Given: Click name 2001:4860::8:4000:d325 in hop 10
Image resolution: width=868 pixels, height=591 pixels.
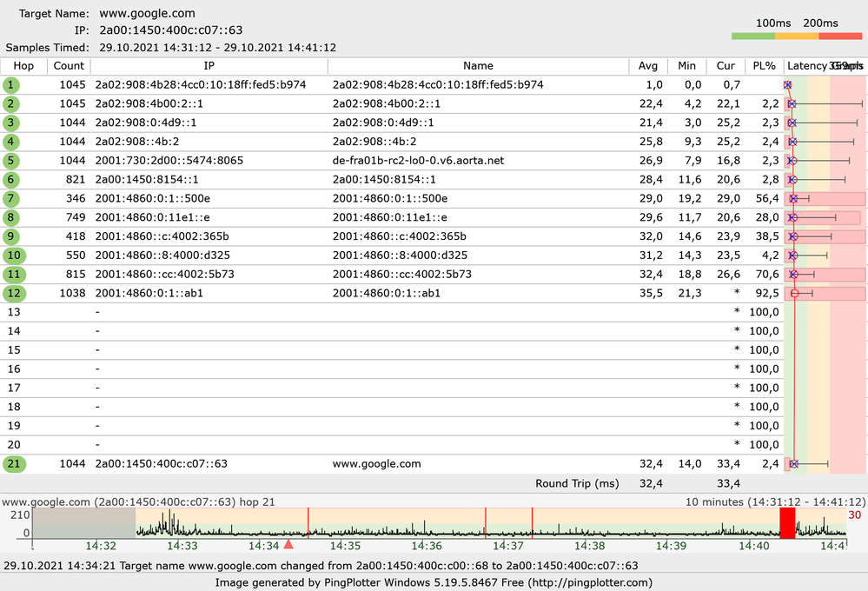Looking at the screenshot, I should [400, 256].
